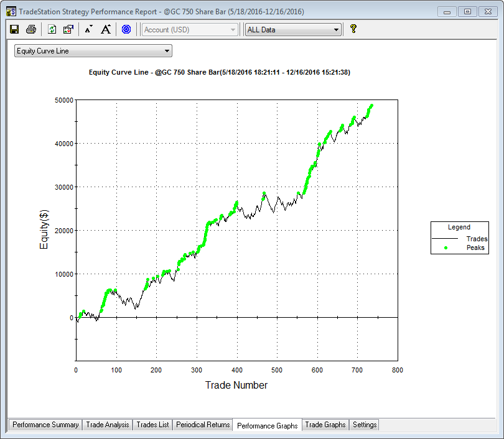Open report properties icon

point(68,29)
